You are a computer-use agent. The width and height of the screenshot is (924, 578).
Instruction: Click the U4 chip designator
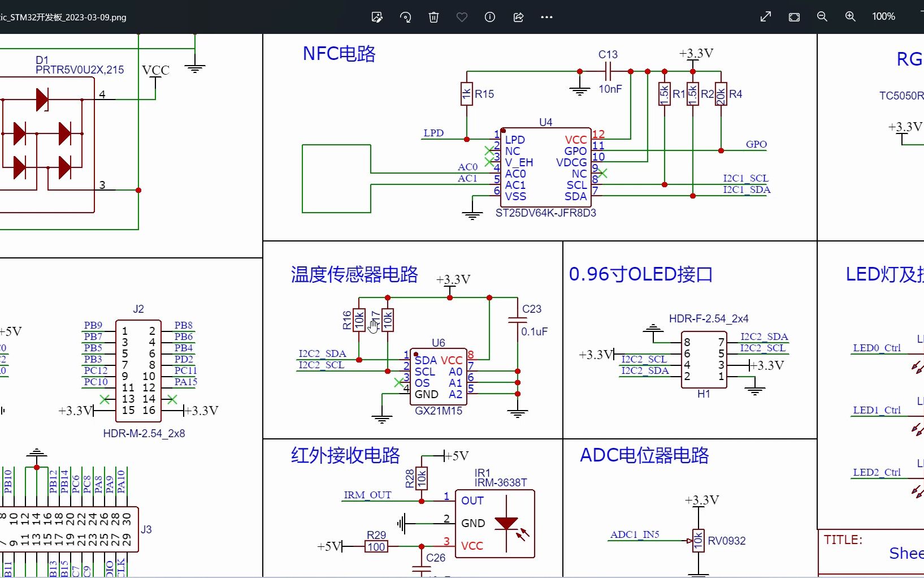click(546, 122)
